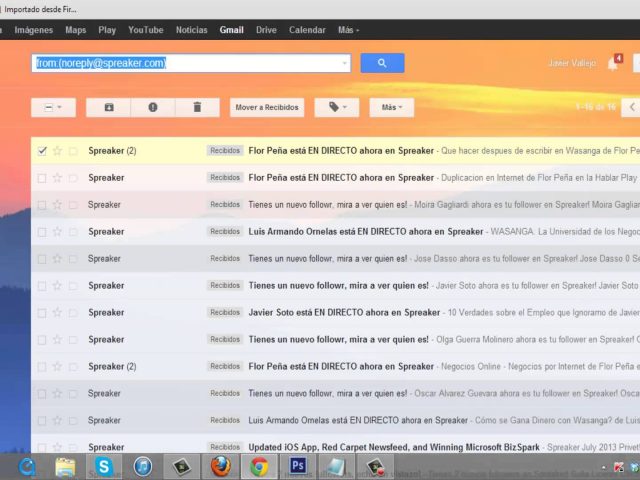Mark Oscar Alvarez Guevara email as important
Viewport: 640px width, 480px height.
pos(73,393)
